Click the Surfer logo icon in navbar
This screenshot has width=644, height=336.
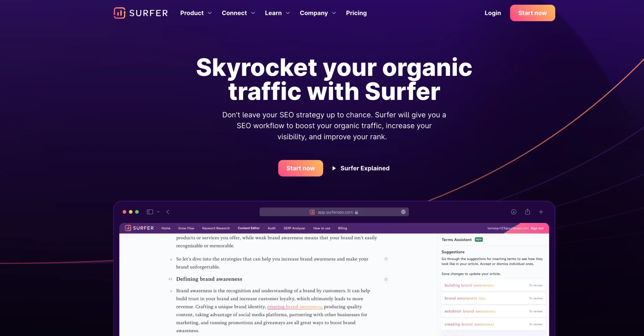click(120, 13)
